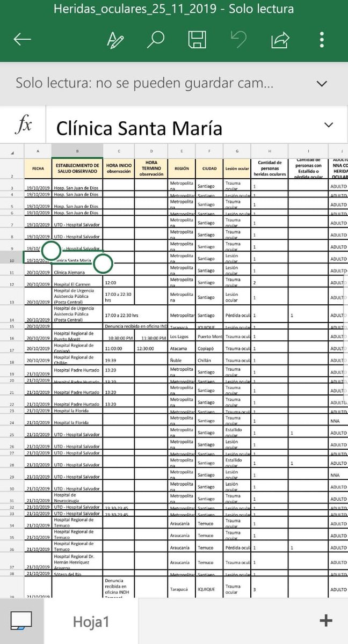Select the Hospital Regional de Puerto Montt cell

click(77, 336)
